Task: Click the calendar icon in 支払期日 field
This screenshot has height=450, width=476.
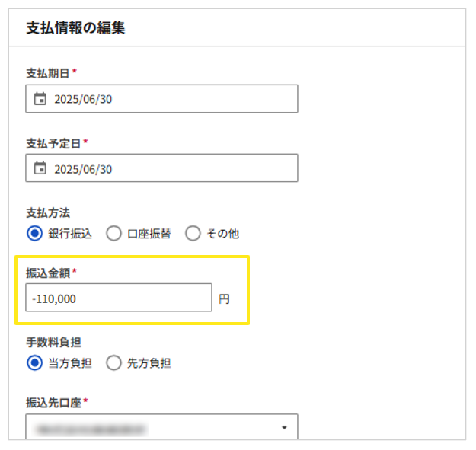Action: pyautogui.click(x=40, y=99)
